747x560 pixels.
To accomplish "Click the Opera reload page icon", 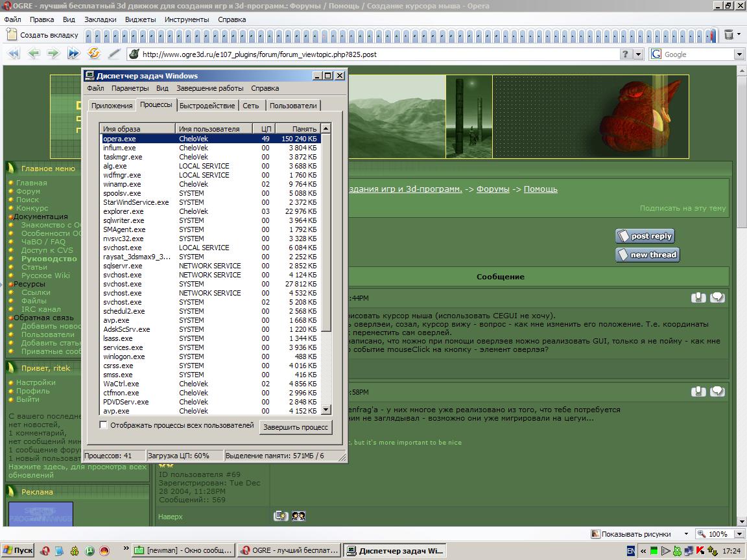I will click(94, 54).
